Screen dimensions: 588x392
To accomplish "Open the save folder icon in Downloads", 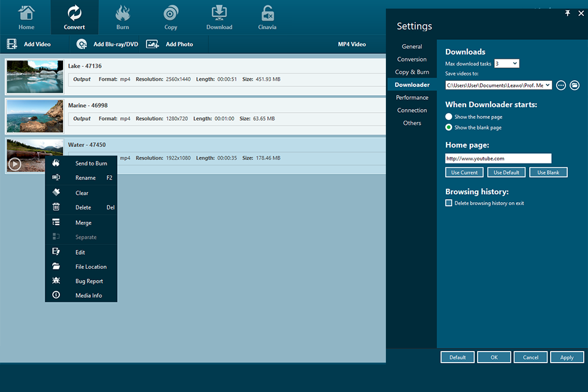I will point(575,86).
